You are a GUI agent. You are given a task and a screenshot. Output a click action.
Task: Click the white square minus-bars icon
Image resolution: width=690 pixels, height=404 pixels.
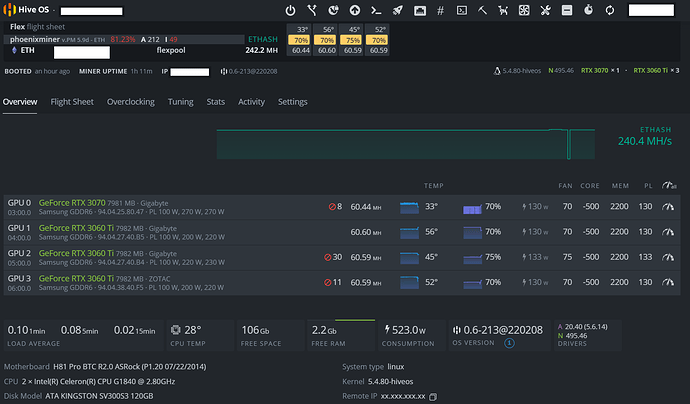567,10
